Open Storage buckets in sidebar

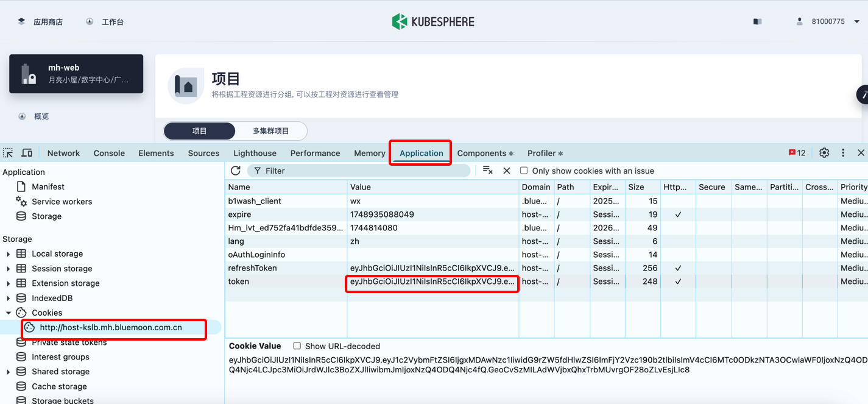[63, 400]
